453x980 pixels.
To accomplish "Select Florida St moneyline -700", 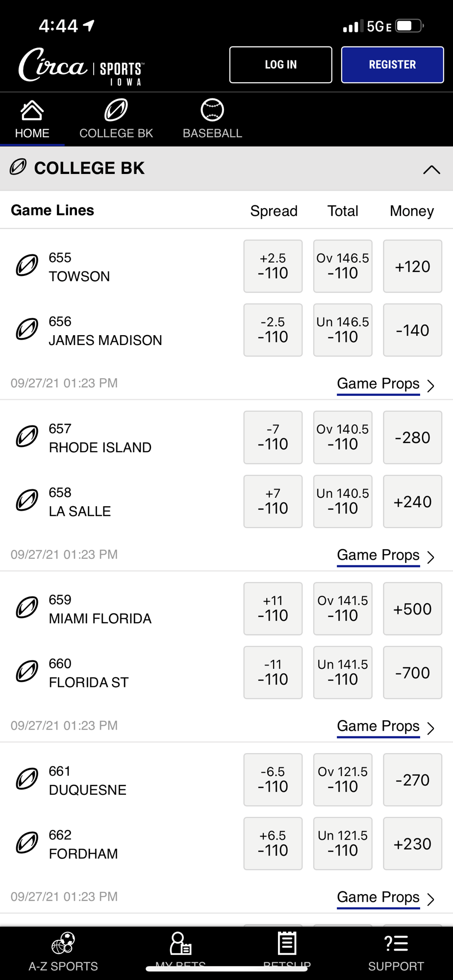I will (x=412, y=672).
